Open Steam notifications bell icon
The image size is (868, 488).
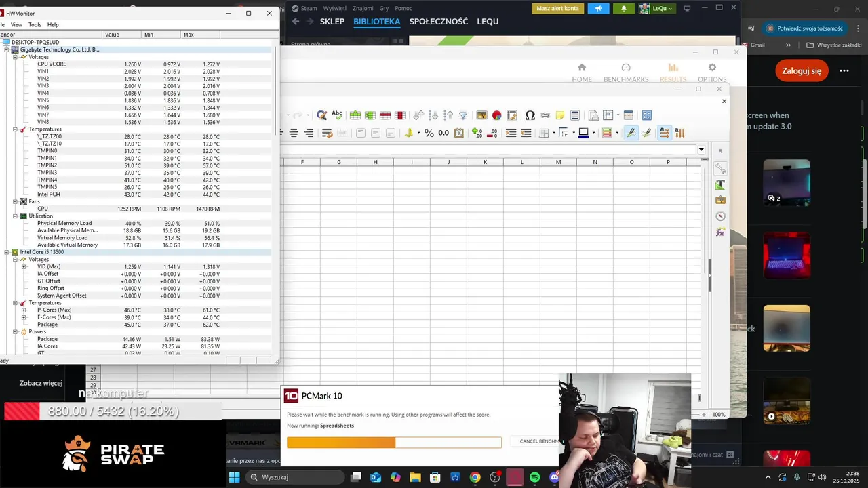click(x=624, y=8)
